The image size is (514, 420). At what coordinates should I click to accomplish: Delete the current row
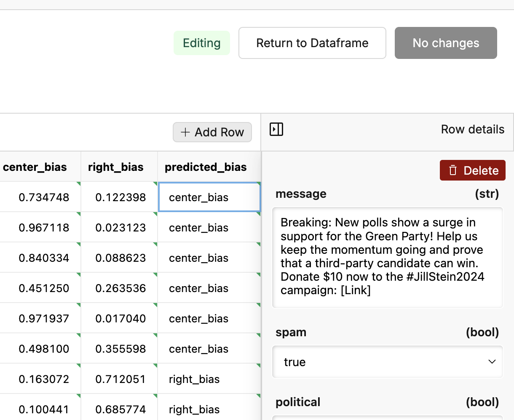tap(472, 170)
